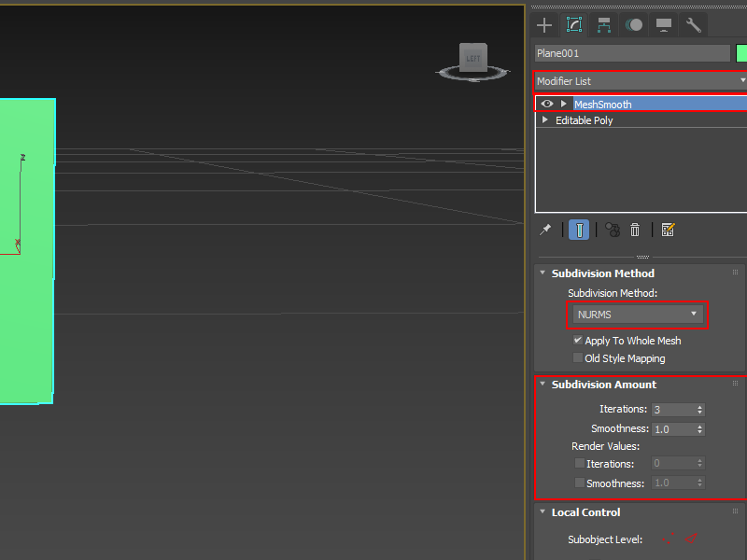Click the Smoothness value field 1.0
This screenshot has width=747, height=560.
click(673, 429)
